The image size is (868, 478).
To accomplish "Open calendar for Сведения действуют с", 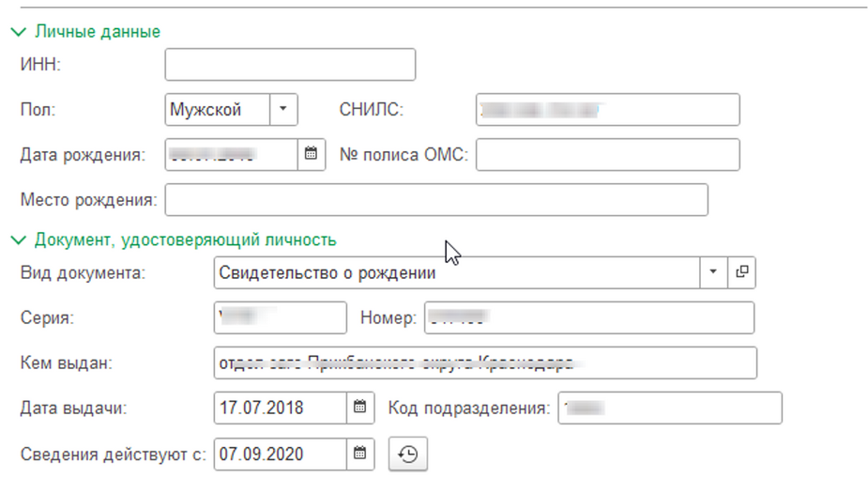I will pos(359,455).
